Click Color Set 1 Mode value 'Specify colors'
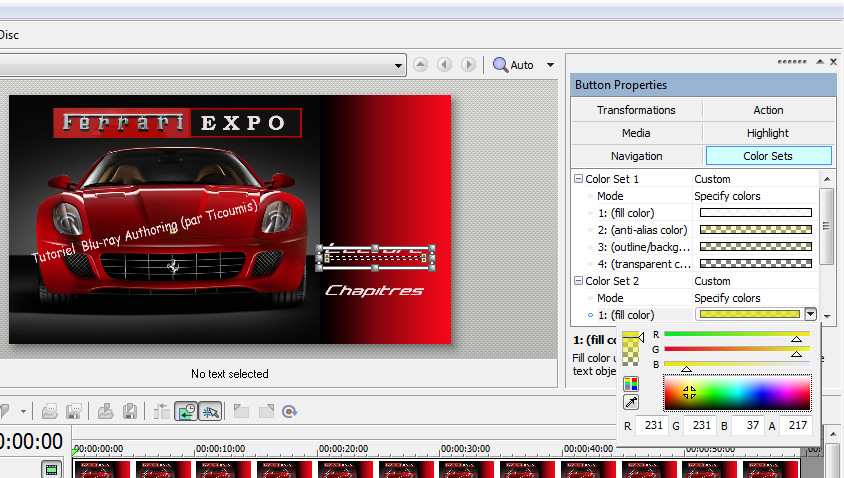This screenshot has width=844, height=478. 727,196
